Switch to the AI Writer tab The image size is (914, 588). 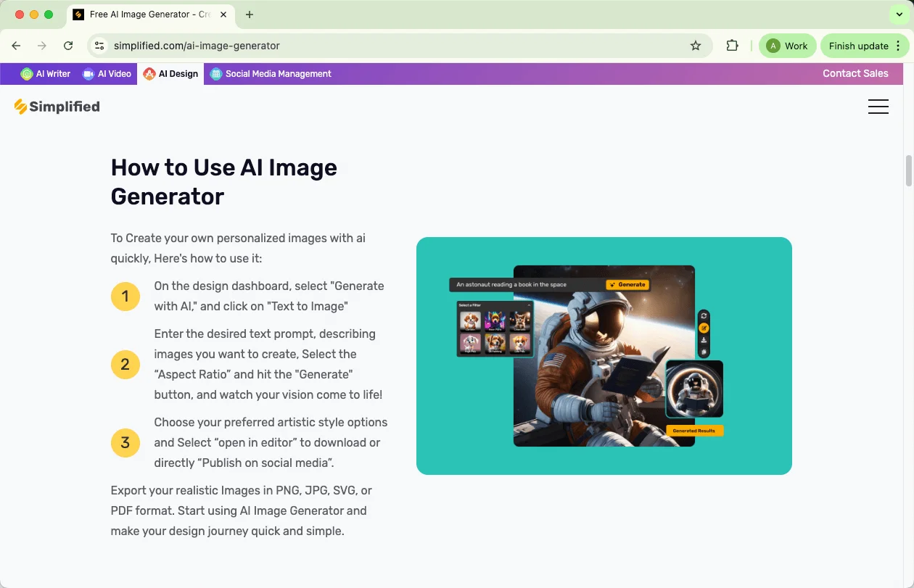pos(46,74)
